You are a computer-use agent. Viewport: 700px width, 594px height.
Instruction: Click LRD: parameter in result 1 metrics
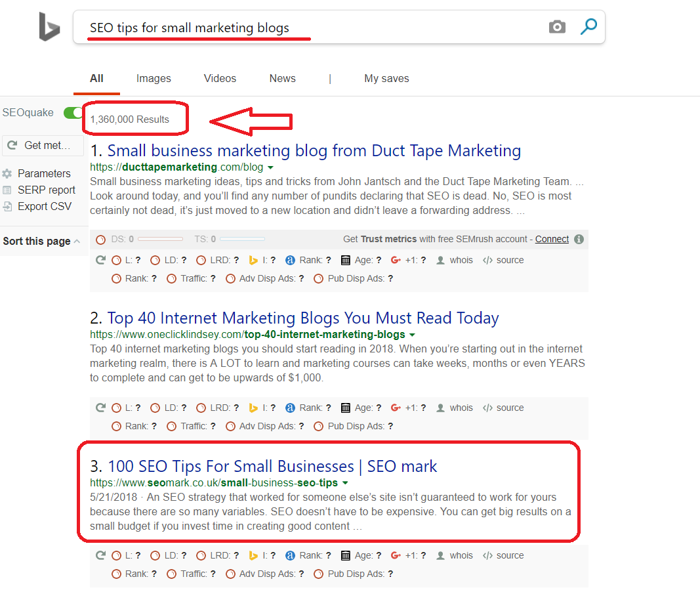click(x=218, y=261)
